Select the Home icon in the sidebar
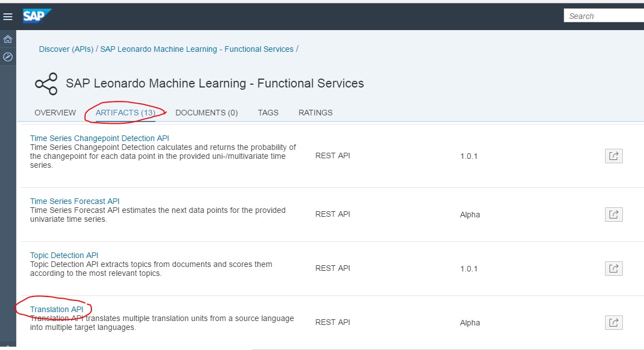This screenshot has height=350, width=644. coord(8,39)
